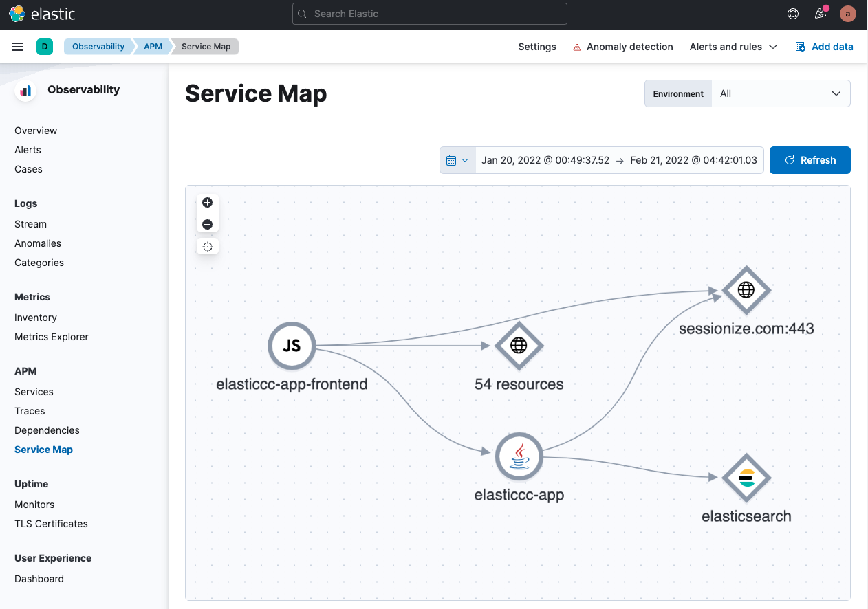Open the help menu icon

coord(793,14)
